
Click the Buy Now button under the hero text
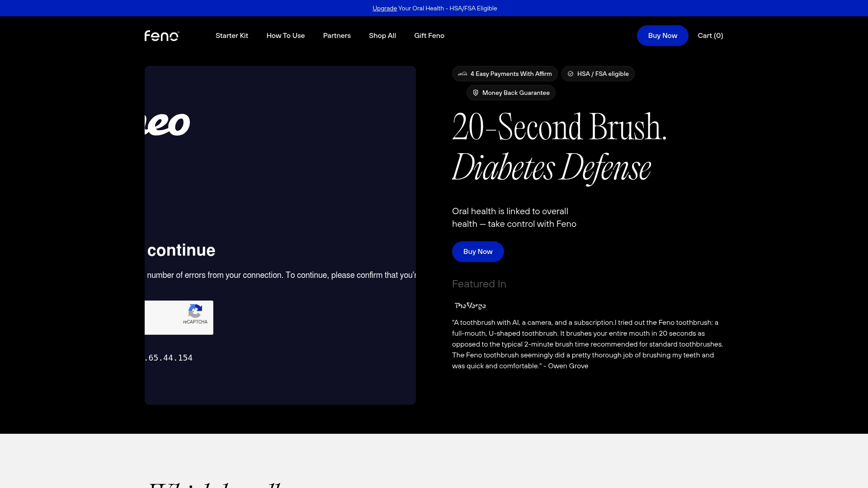coord(478,252)
